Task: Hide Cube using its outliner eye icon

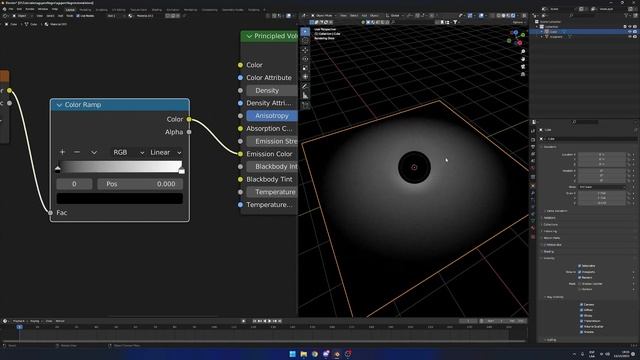Action: [x=630, y=31]
